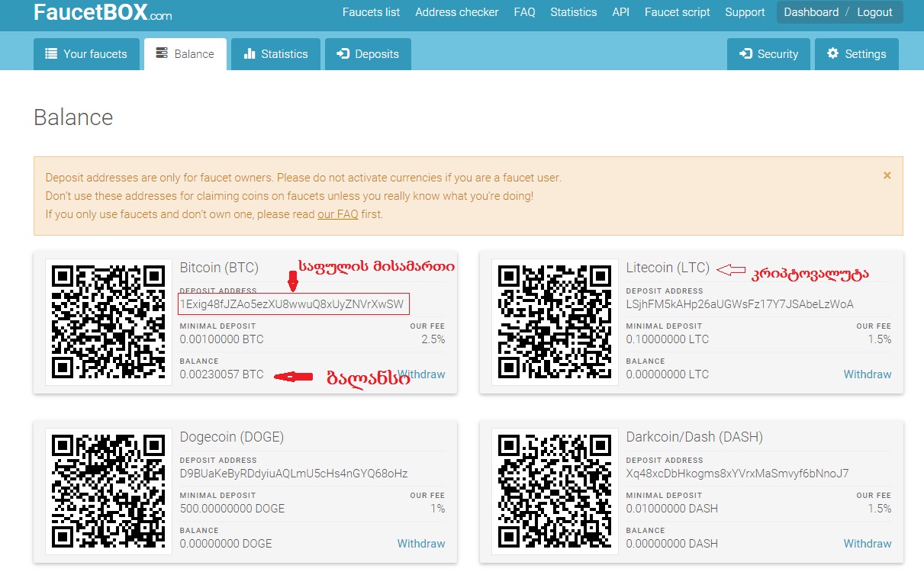Click the 0.00230057 BTC balance value
Image resolution: width=924 pixels, height=575 pixels.
(x=221, y=374)
